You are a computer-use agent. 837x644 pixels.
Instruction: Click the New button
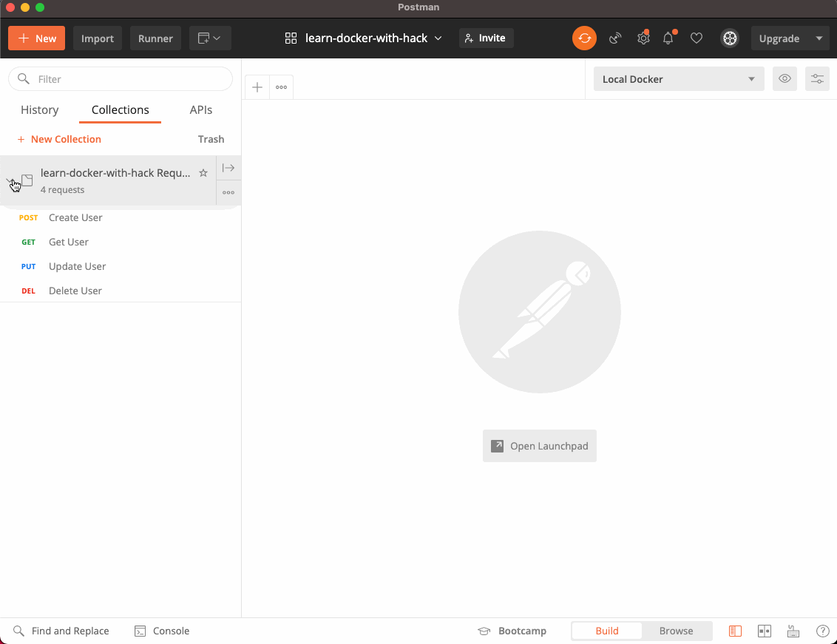coord(36,38)
